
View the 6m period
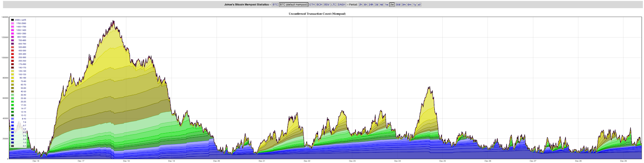(x=409, y=4)
